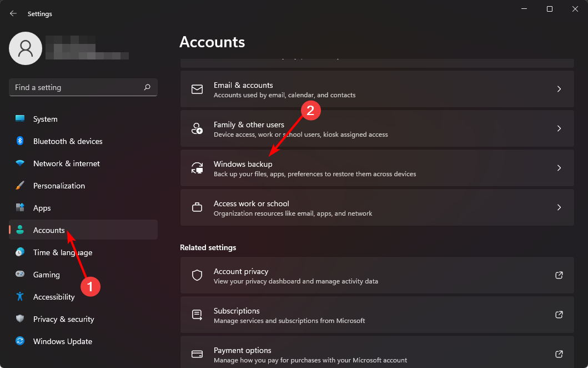Viewport: 588px width, 368px height.
Task: Open Access work or school chevron
Action: [x=559, y=207]
